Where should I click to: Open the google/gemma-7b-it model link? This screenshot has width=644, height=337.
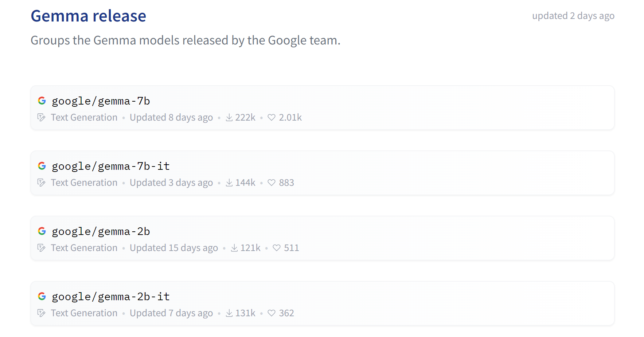point(111,166)
